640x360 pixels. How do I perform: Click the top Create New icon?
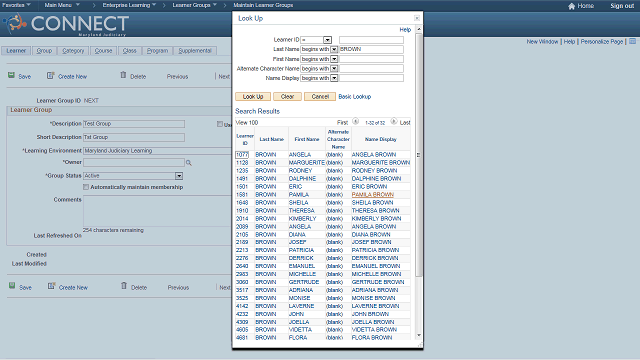point(50,76)
